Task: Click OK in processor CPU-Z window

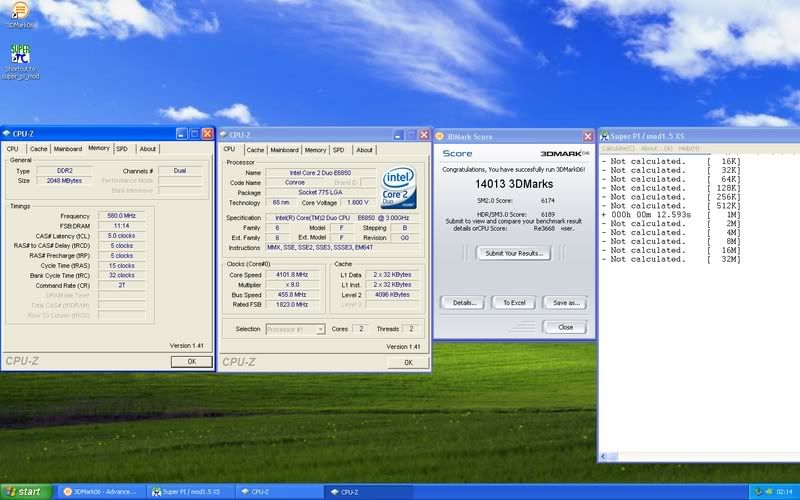Action: pyautogui.click(x=408, y=362)
